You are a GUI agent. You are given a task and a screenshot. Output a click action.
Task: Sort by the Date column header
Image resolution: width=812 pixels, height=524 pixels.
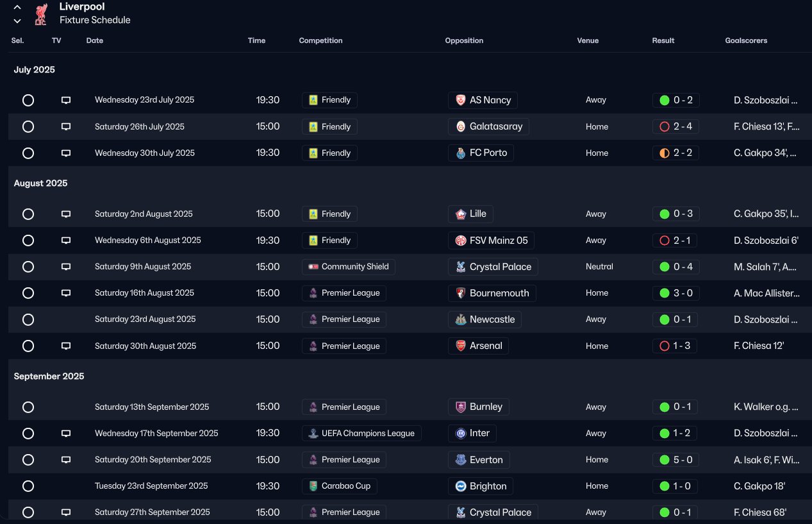95,40
